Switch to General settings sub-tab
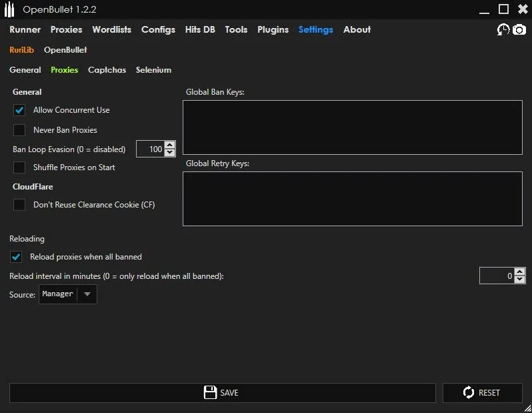The image size is (532, 413). point(25,70)
